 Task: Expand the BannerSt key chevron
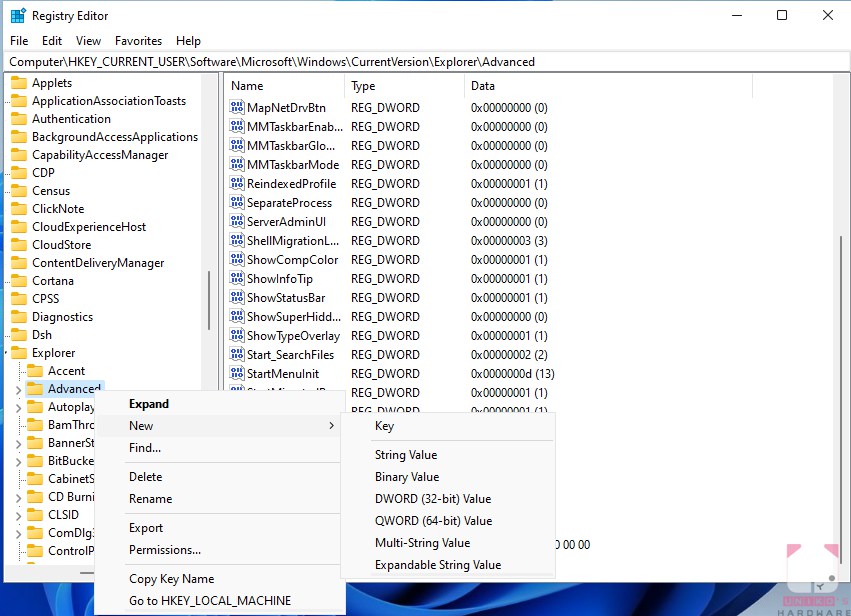click(x=18, y=444)
